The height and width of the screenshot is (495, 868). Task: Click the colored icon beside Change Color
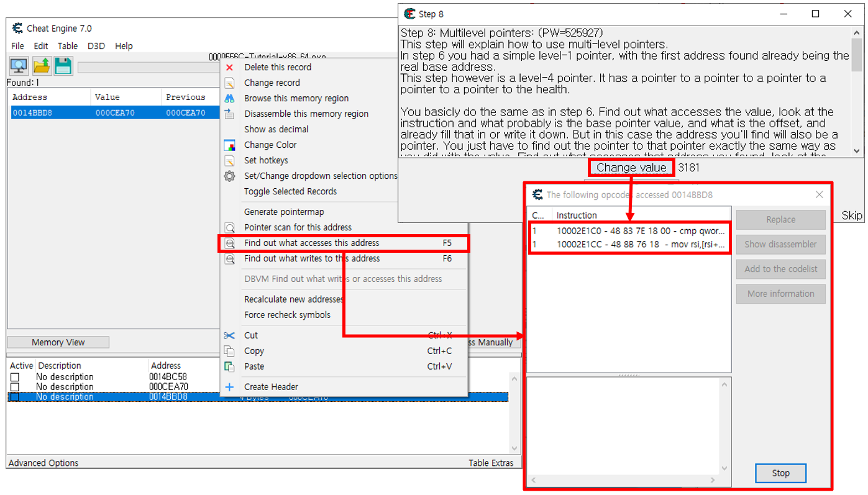point(229,145)
